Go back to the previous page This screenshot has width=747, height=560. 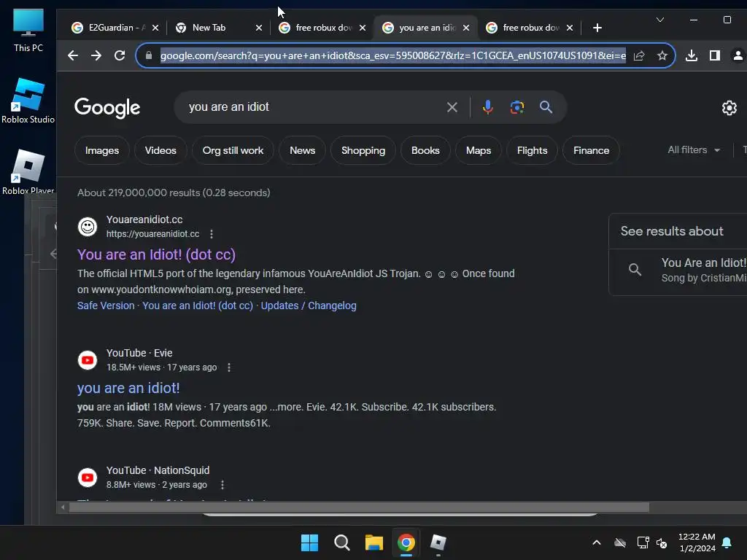(x=73, y=55)
